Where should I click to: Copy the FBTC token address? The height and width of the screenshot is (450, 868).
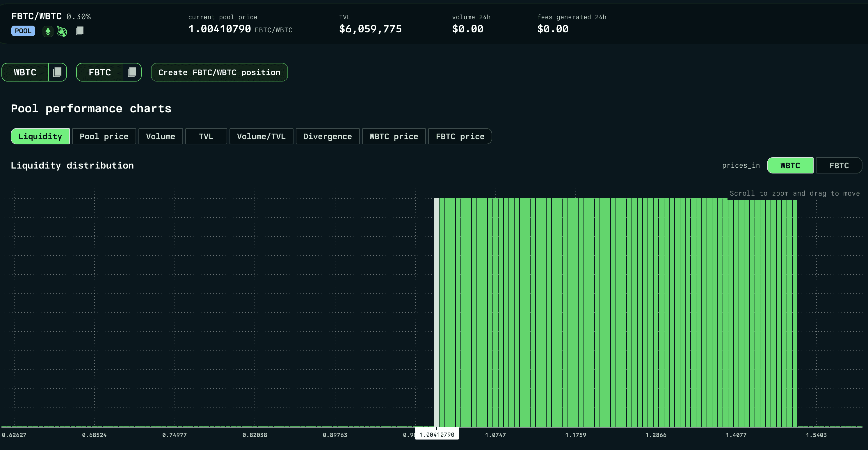click(132, 72)
